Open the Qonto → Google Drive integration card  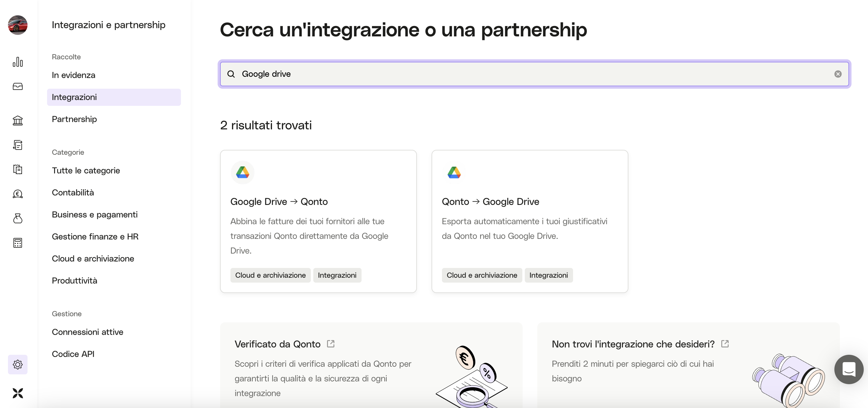[530, 221]
